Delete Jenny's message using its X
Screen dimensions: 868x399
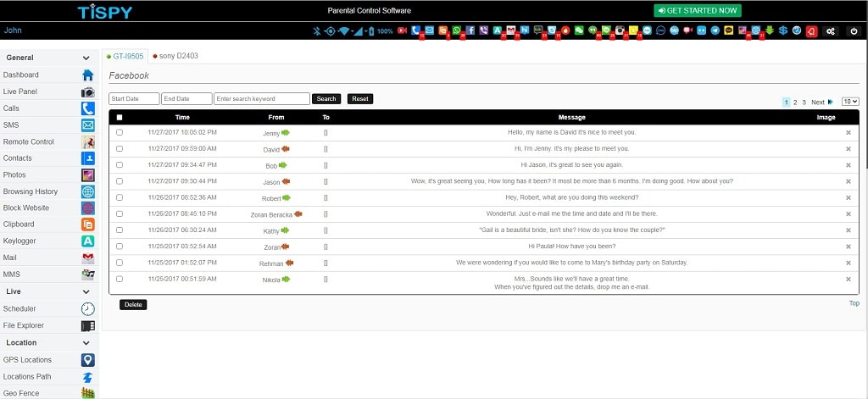[848, 133]
